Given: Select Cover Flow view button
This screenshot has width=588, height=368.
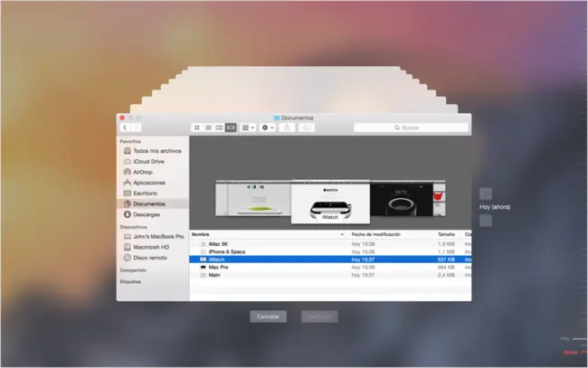Looking at the screenshot, I should [231, 128].
